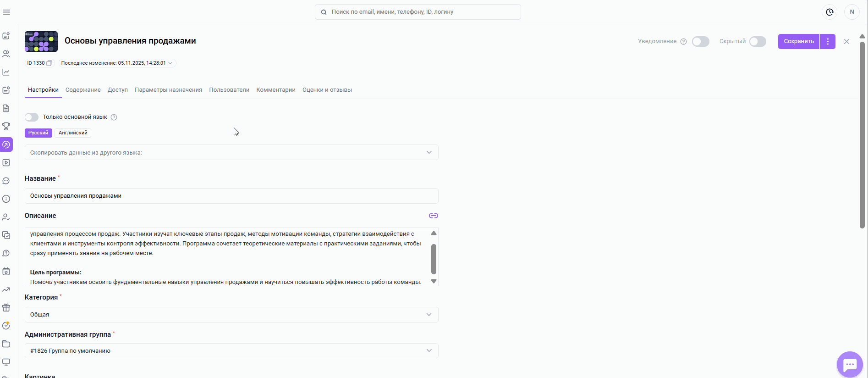Screen dimensions: 868x378
Task: Click the course cover thumbnail image
Action: (41, 41)
